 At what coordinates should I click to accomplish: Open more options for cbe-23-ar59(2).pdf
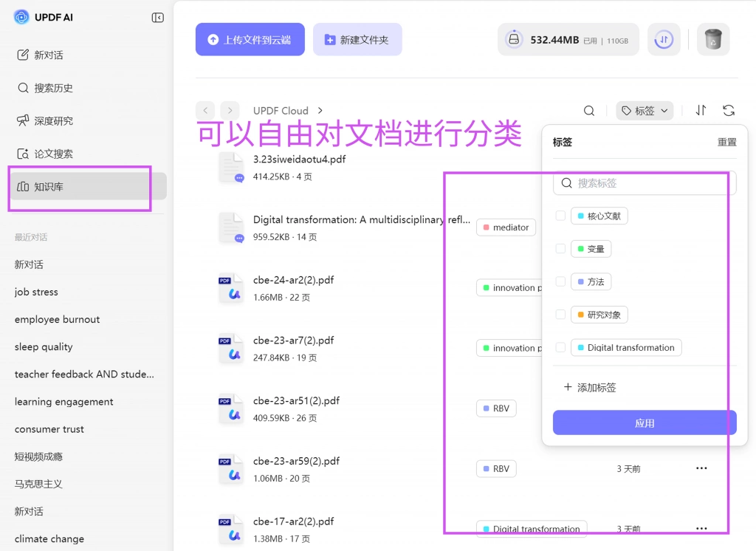[701, 468]
